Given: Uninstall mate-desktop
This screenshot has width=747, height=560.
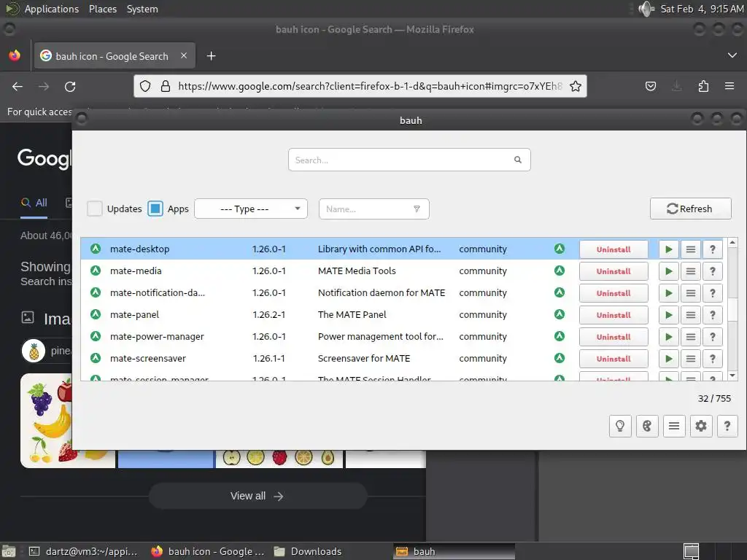Looking at the screenshot, I should [614, 249].
